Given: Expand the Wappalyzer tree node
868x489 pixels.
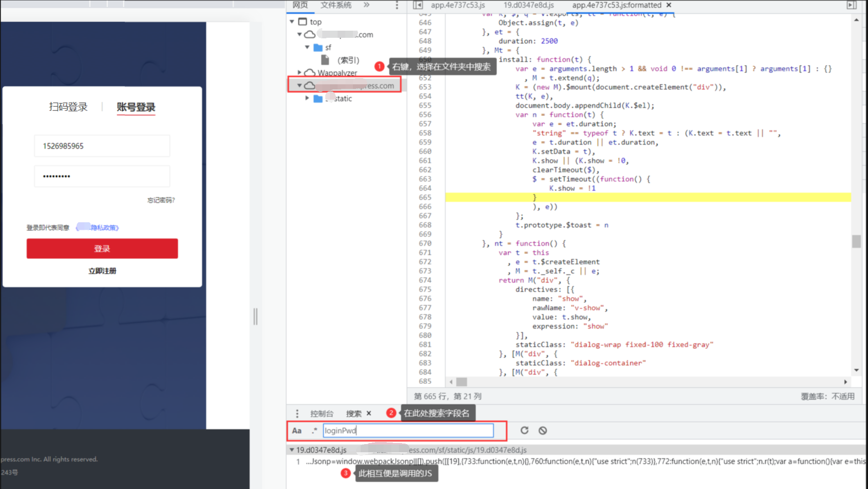Looking at the screenshot, I should click(300, 73).
